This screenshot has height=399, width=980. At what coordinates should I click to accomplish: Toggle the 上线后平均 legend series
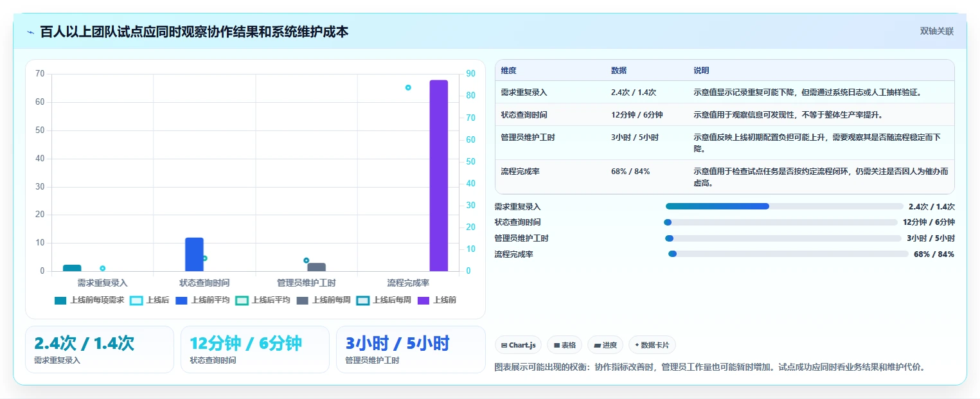(263, 300)
